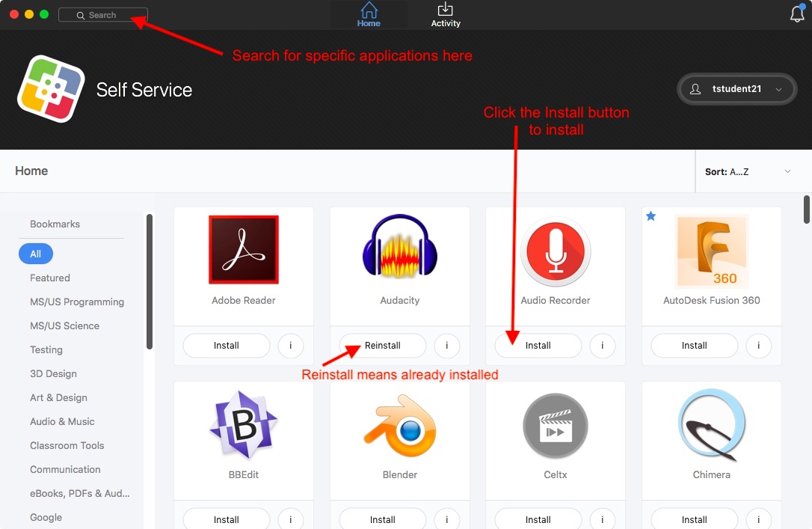This screenshot has height=529, width=812.
Task: Click the Audio Recorder microphone icon
Action: click(x=556, y=251)
